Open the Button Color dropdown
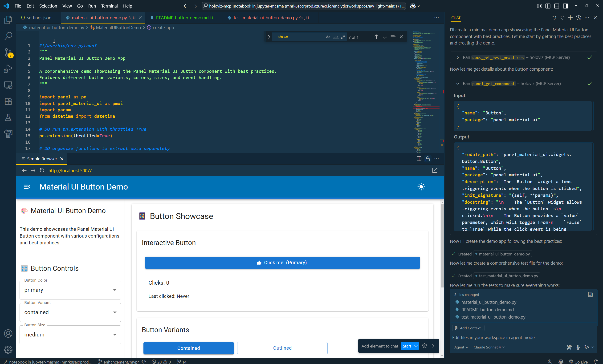The image size is (603, 364). point(70,290)
